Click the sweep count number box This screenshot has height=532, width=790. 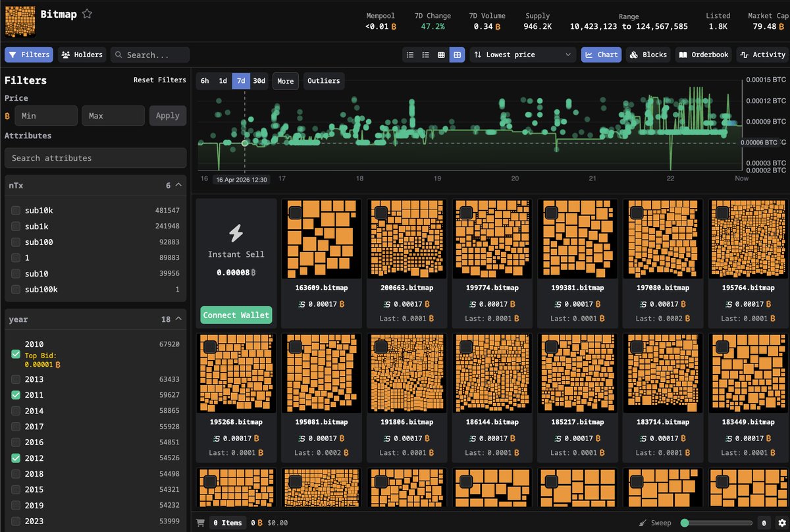click(x=764, y=523)
